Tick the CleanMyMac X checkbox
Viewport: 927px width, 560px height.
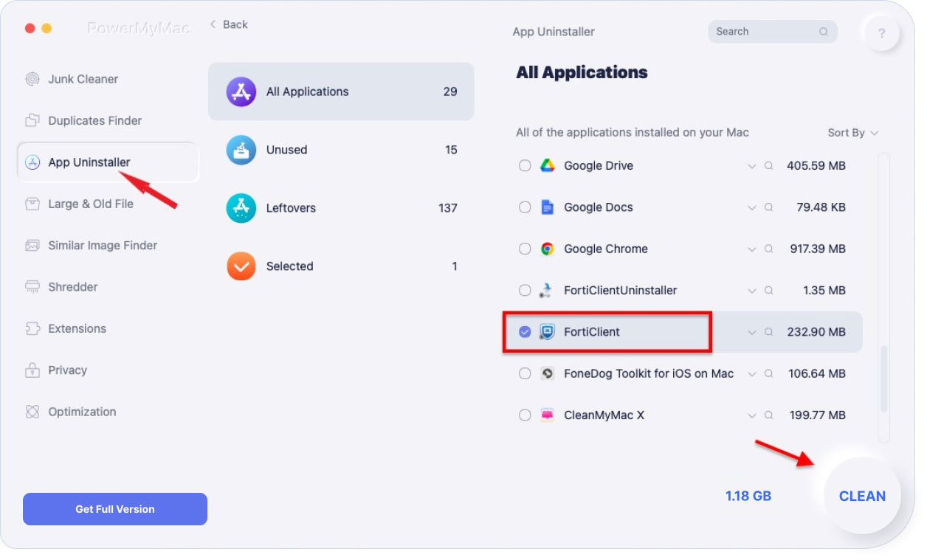525,415
